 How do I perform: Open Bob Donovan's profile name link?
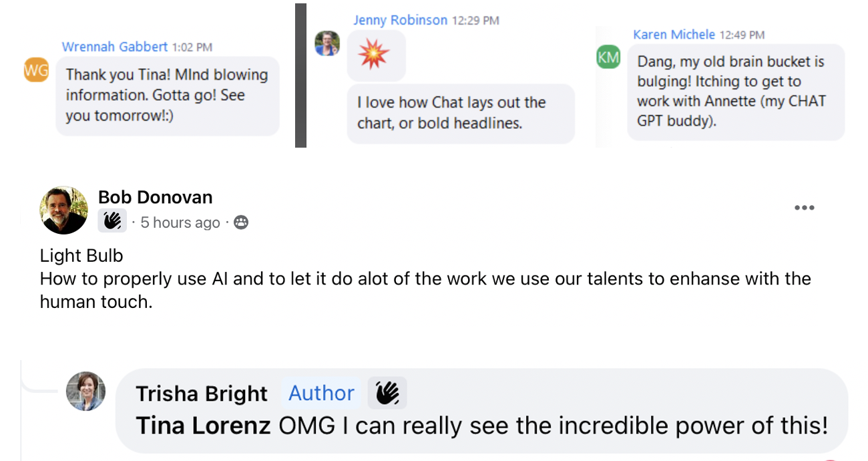pos(155,197)
